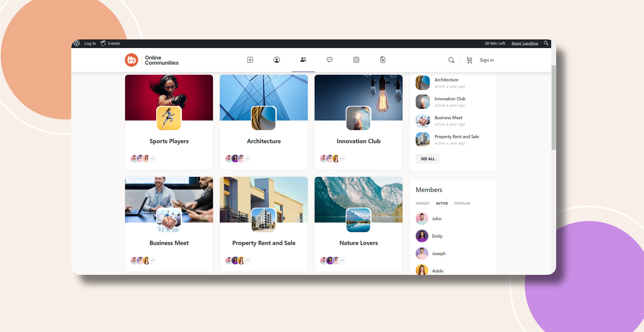Open the Groups icon in navigation
Image resolution: width=644 pixels, height=332 pixels.
[x=303, y=60]
